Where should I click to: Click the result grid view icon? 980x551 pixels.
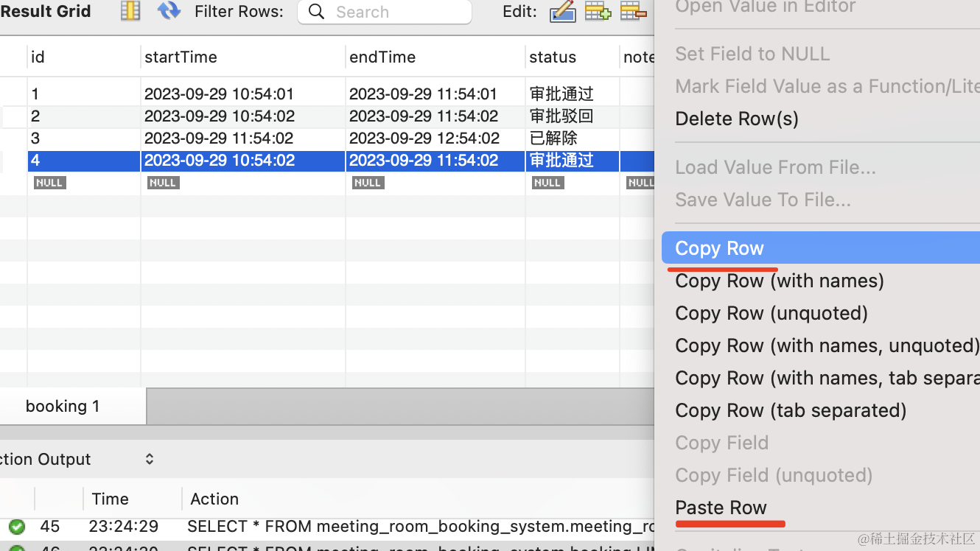[130, 10]
